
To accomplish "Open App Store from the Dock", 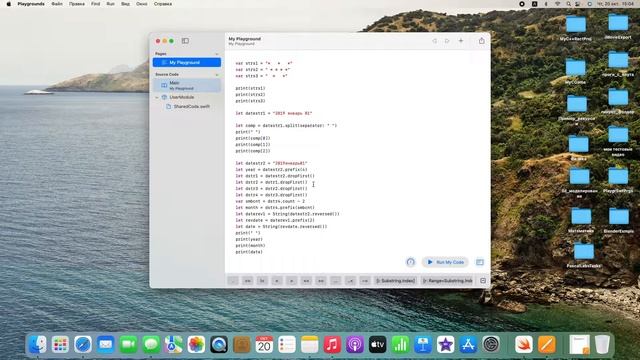I will [x=468, y=345].
